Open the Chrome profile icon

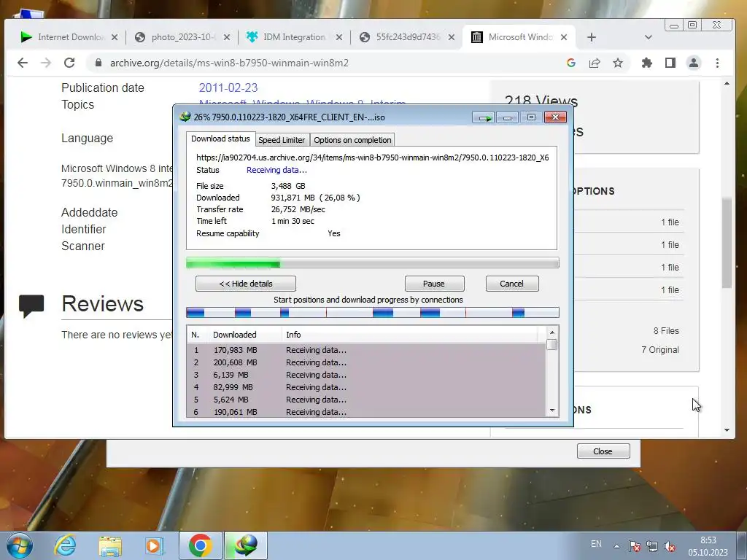[x=694, y=63]
